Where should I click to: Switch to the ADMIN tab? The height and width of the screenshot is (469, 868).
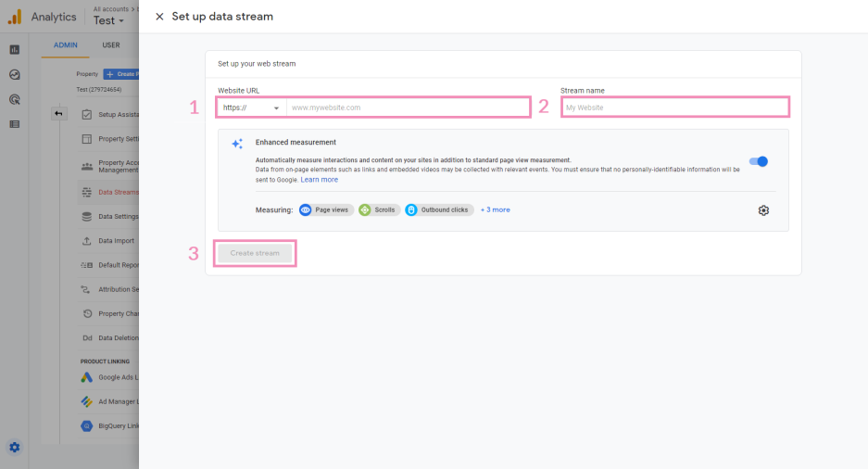(66, 44)
